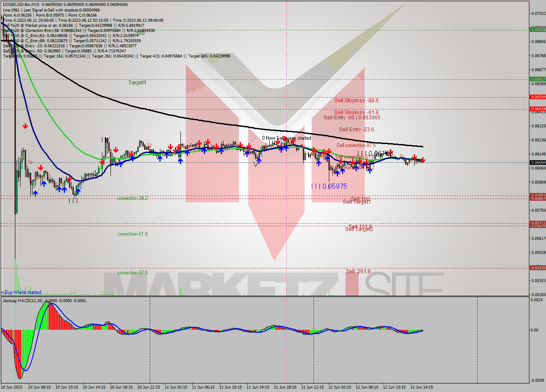Click the green 0.06928 price tag

537,30
